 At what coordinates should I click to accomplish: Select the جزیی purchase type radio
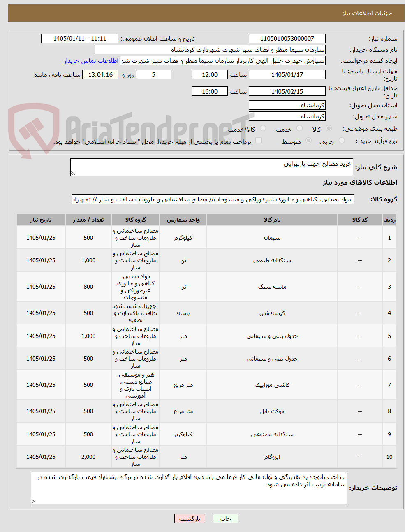coord(342,141)
